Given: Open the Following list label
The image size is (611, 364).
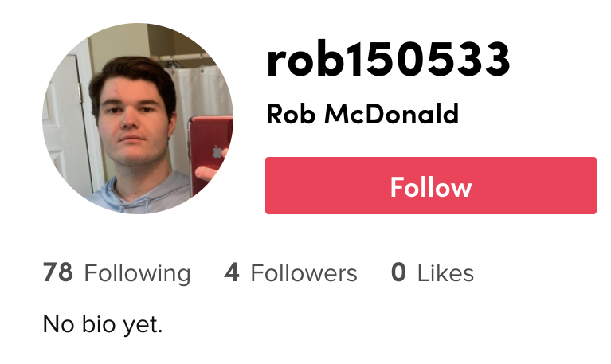Looking at the screenshot, I should click(x=137, y=273).
